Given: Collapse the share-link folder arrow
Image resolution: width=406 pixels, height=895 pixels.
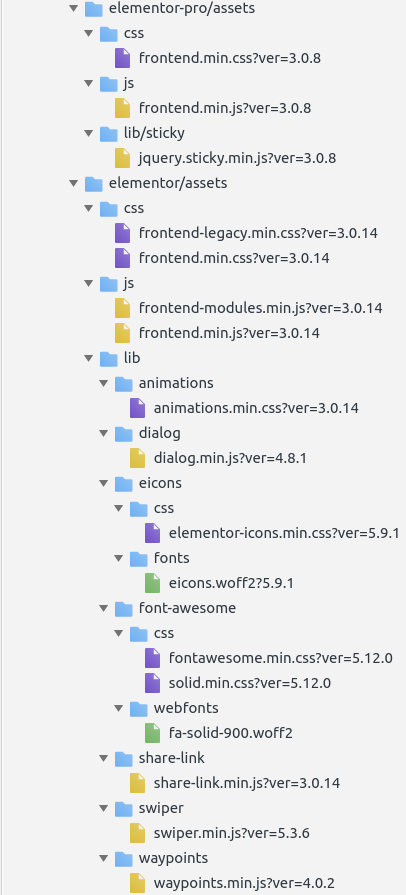Looking at the screenshot, I should [x=103, y=758].
